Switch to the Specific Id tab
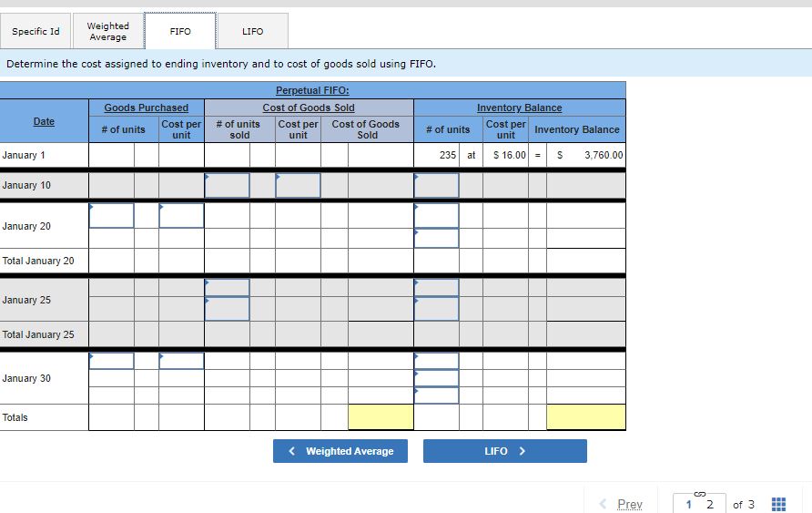This screenshot has width=812, height=513. click(36, 31)
